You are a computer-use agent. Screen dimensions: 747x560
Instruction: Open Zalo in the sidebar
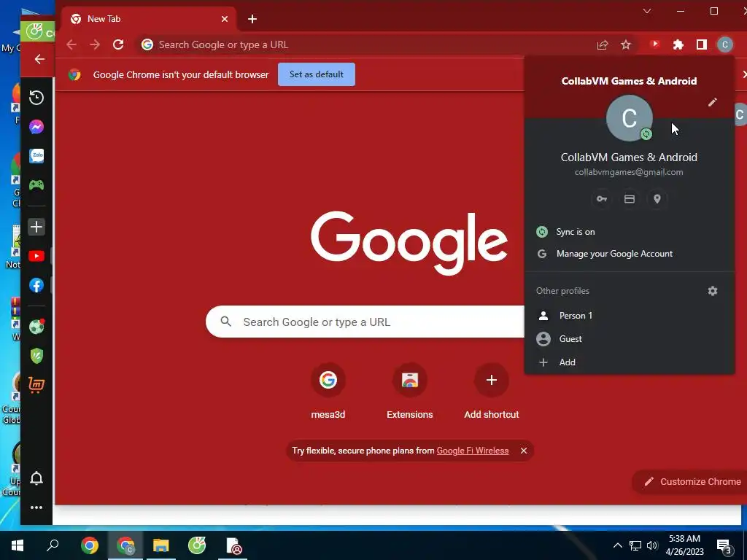36,156
